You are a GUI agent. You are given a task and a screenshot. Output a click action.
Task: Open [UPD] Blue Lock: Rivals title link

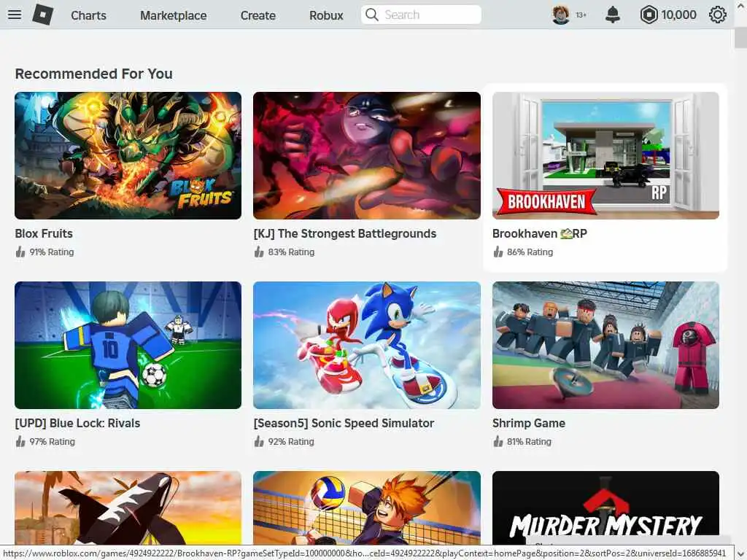pos(77,423)
